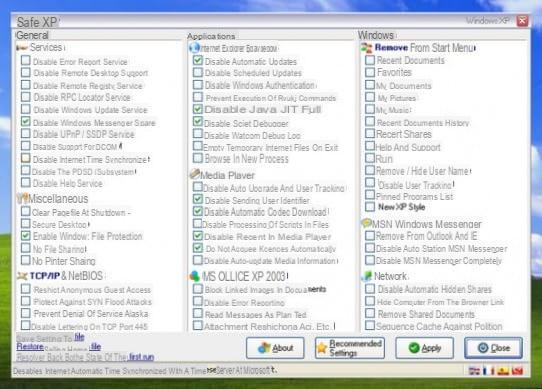Check Restrict Anonymous Guest Access
Screen dimensions: 542x389
click(26, 289)
